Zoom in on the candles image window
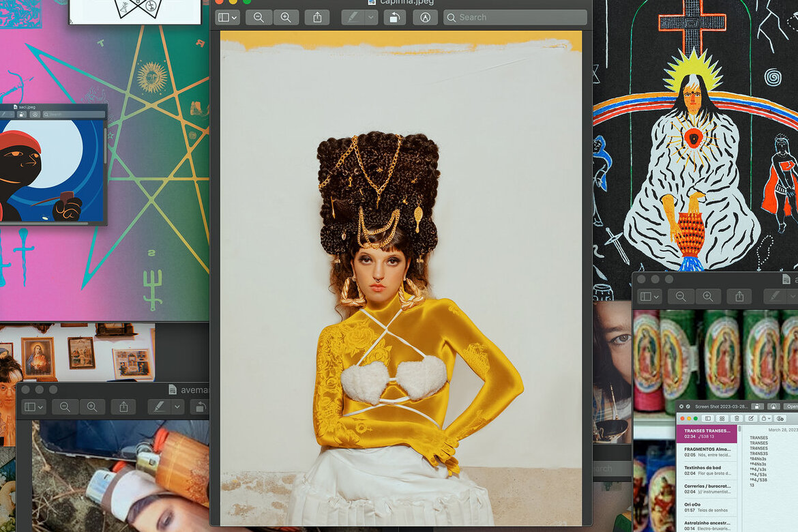Screen dimensions: 798x532 click(x=708, y=296)
